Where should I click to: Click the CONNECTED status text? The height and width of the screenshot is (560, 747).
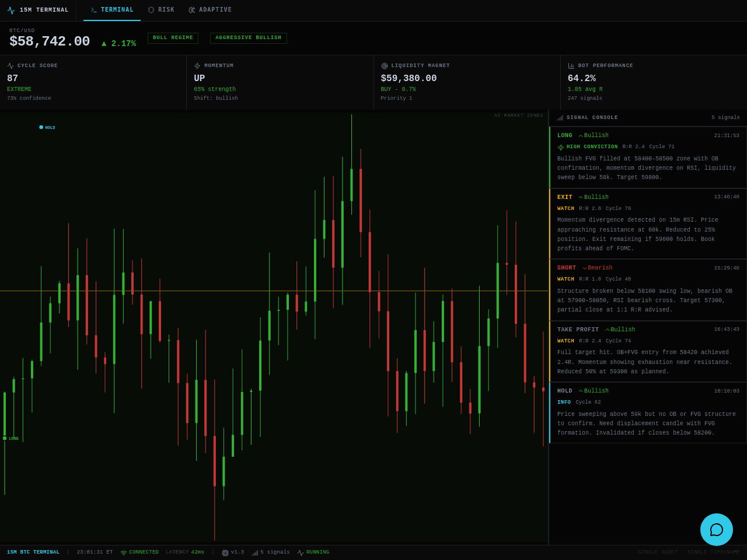coord(144,552)
